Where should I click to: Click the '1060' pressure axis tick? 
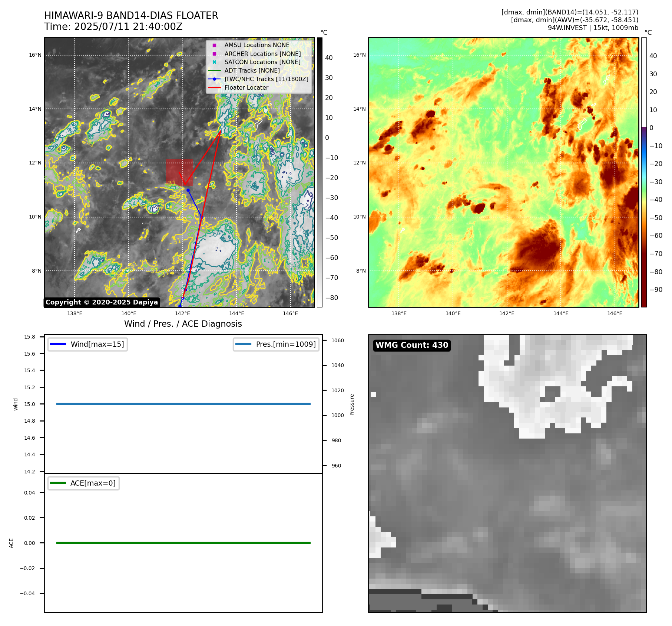pos(338,340)
